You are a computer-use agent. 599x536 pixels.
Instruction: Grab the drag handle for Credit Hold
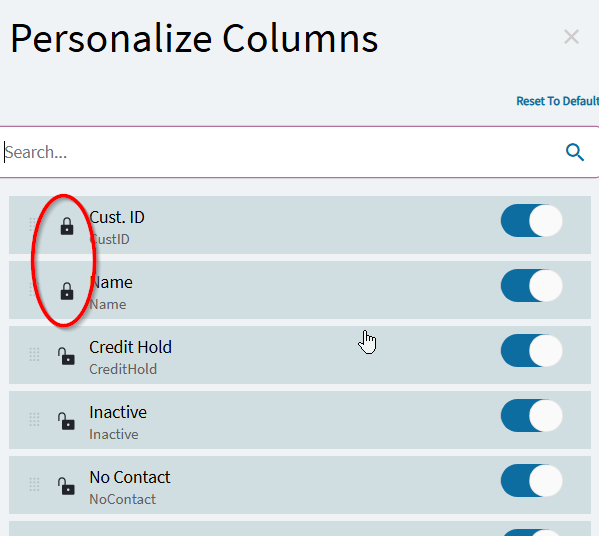tap(34, 355)
